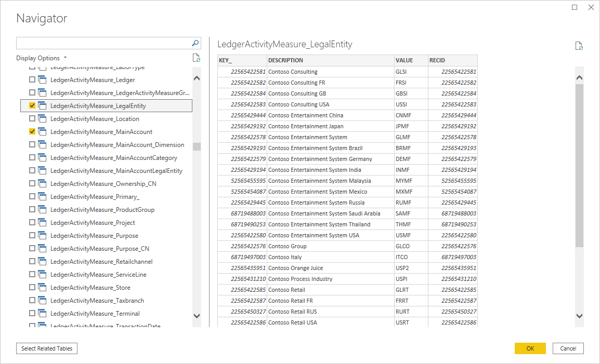The width and height of the screenshot is (600, 364).
Task: Click table icon of LedgerActivityMeasure_Ledger
Action: click(x=42, y=80)
